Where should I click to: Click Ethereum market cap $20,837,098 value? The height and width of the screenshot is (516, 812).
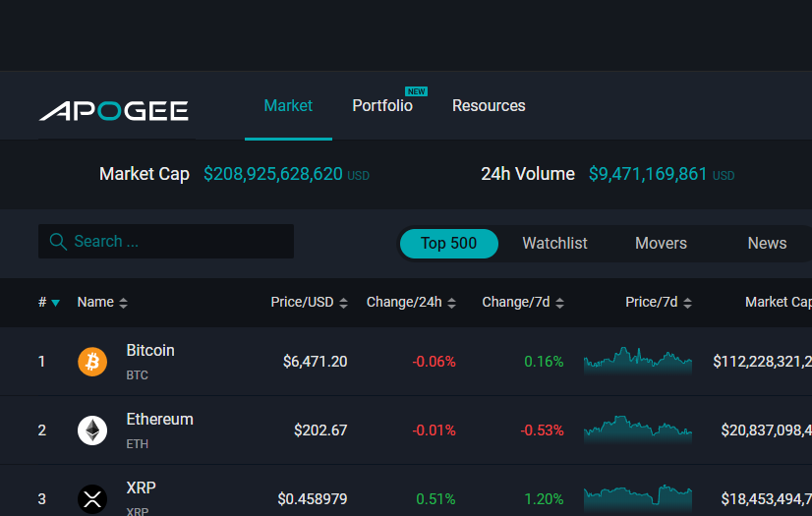coord(767,430)
